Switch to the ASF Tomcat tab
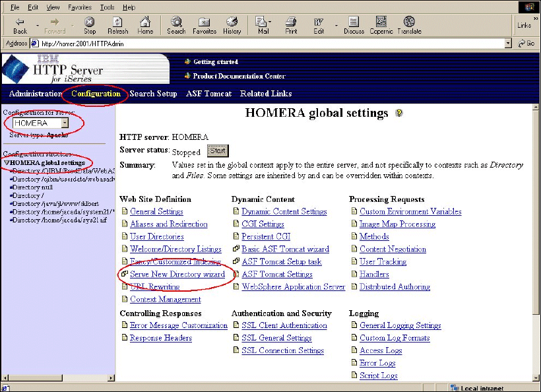 coord(208,94)
